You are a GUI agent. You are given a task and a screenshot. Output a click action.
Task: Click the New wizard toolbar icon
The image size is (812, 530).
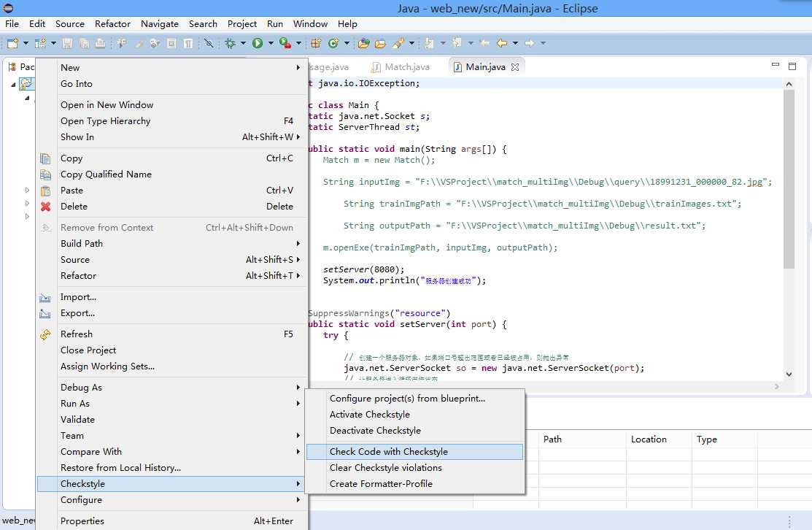[x=12, y=44]
